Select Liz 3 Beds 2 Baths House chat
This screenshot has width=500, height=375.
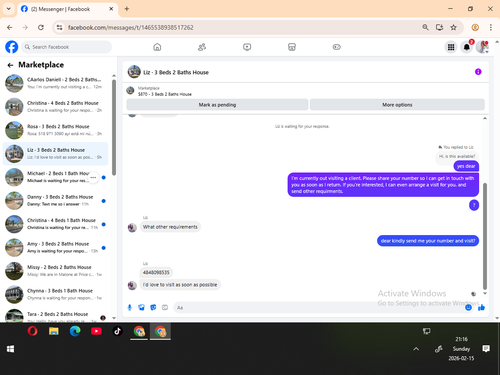point(55,154)
